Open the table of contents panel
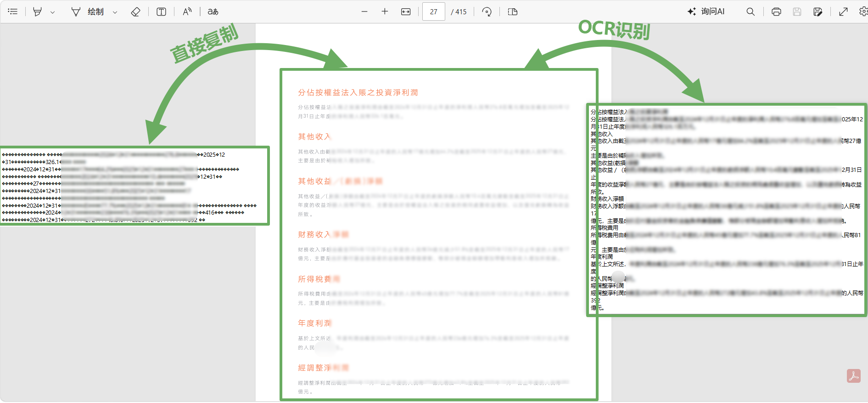 (x=13, y=11)
